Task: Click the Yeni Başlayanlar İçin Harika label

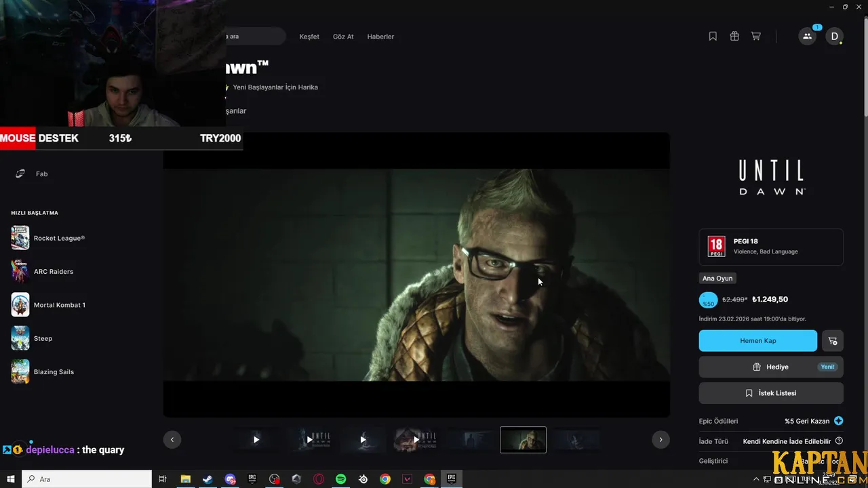Action: click(275, 87)
